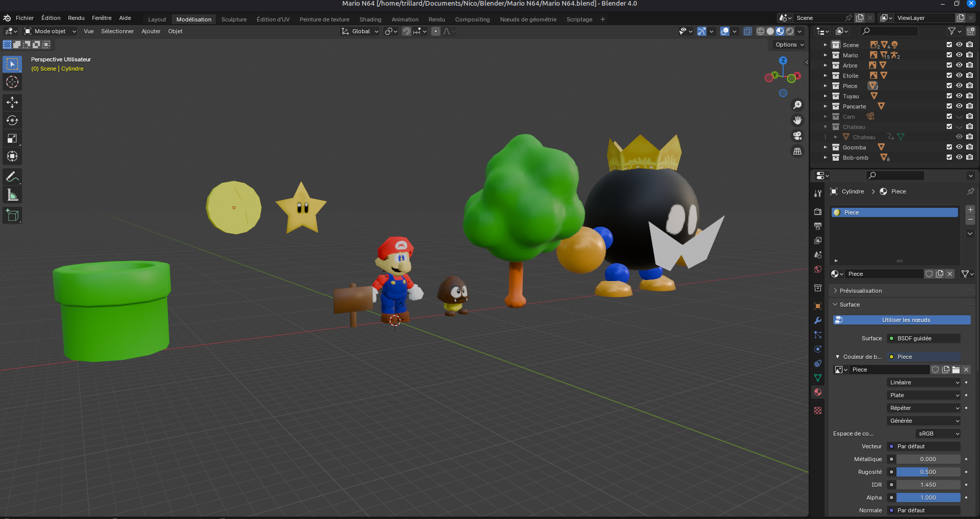The height and width of the screenshot is (519, 980).
Task: Expand the Piece collection in outliner
Action: tap(825, 86)
